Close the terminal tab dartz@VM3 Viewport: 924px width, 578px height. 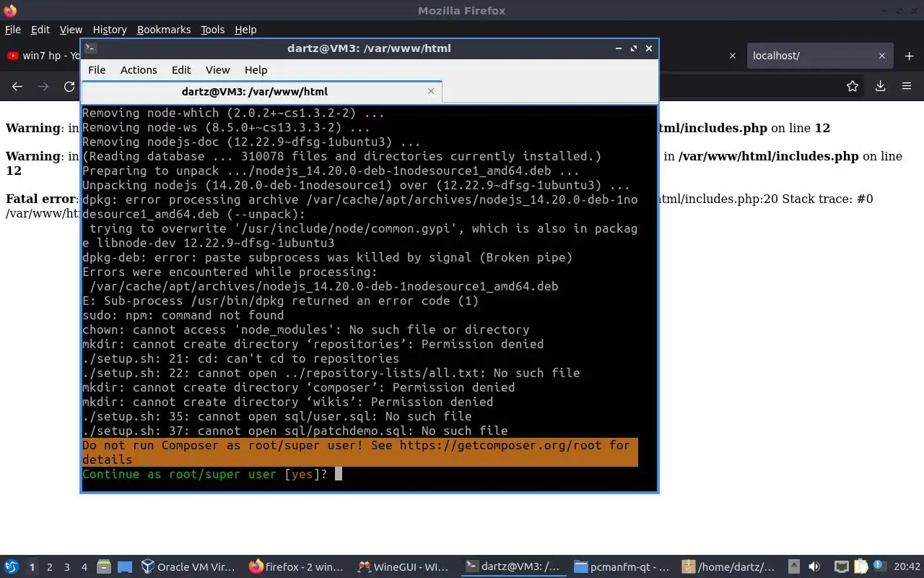(x=431, y=91)
